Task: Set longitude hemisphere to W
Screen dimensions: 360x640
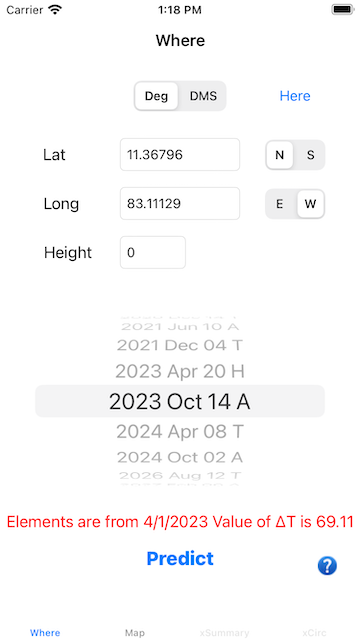Action: pyautogui.click(x=311, y=204)
